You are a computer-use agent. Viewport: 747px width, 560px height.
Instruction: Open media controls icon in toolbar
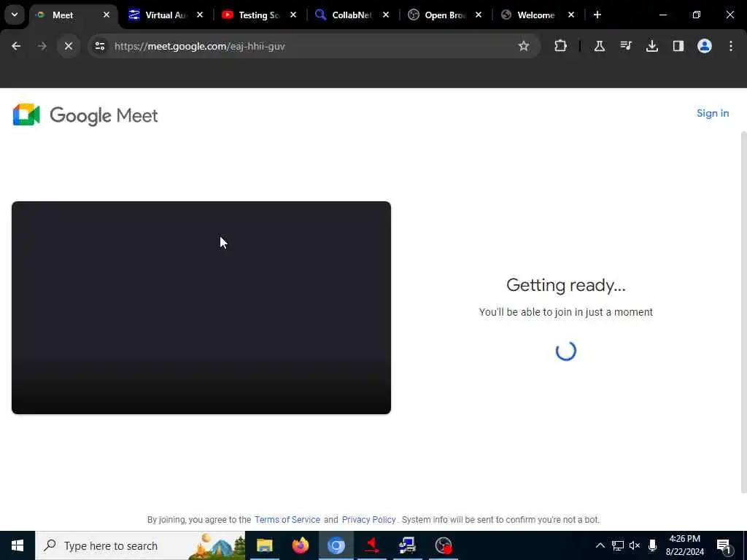click(x=626, y=46)
